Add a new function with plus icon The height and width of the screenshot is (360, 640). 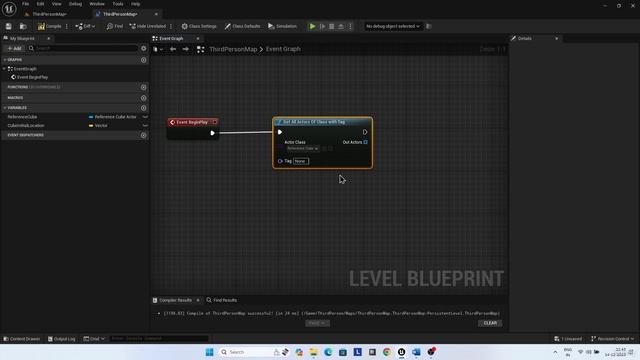click(x=144, y=87)
